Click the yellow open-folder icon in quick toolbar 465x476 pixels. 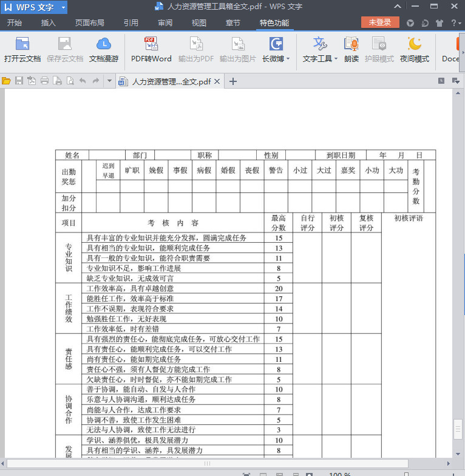[x=6, y=81]
